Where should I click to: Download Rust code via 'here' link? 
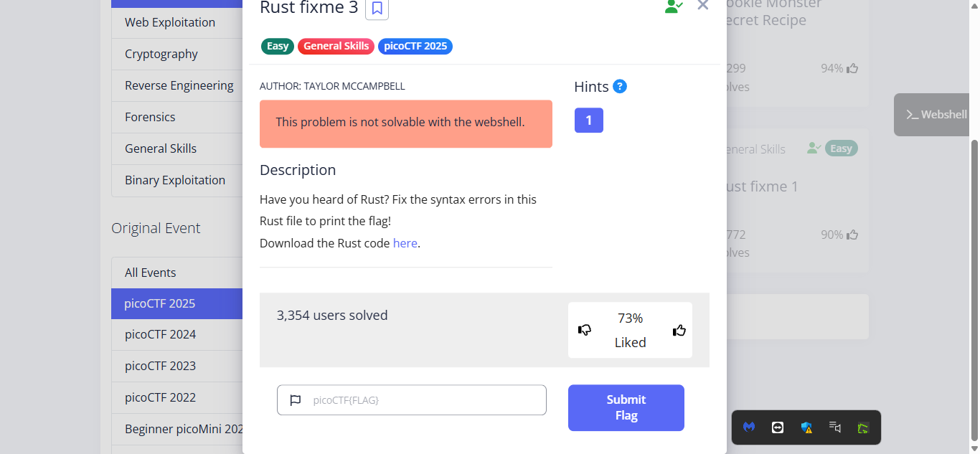pyautogui.click(x=405, y=243)
